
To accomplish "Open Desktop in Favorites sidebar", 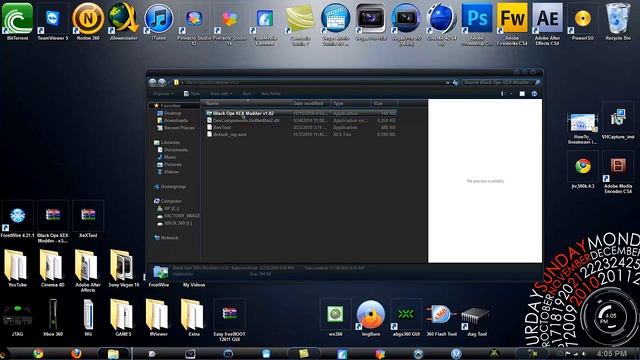I will coord(169,113).
